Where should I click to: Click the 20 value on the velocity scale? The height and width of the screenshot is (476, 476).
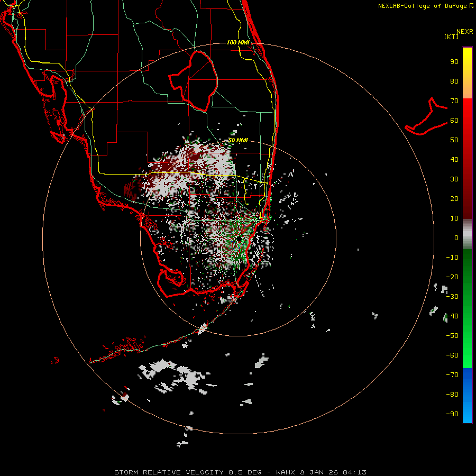click(x=454, y=199)
